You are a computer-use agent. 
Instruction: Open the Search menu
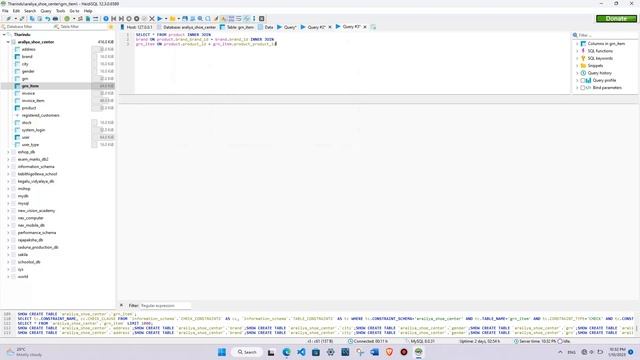(x=30, y=11)
